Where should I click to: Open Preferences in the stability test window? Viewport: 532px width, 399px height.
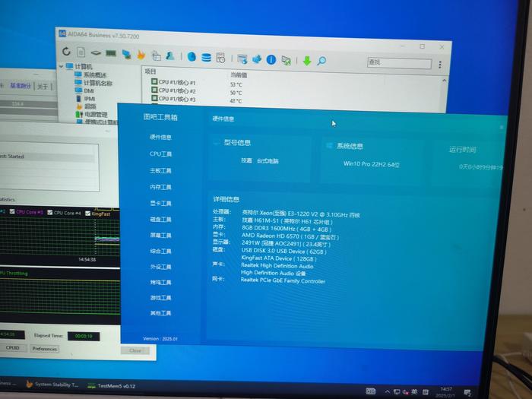(44, 349)
